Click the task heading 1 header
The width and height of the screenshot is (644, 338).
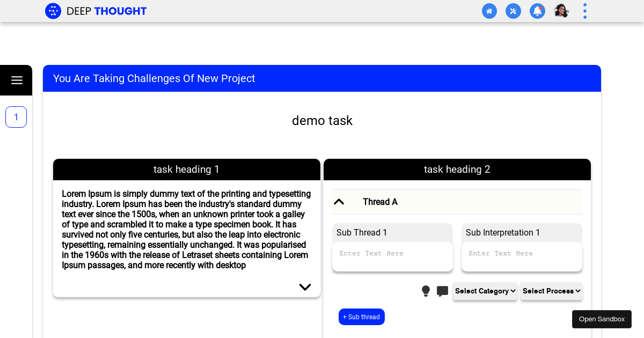coord(187,170)
